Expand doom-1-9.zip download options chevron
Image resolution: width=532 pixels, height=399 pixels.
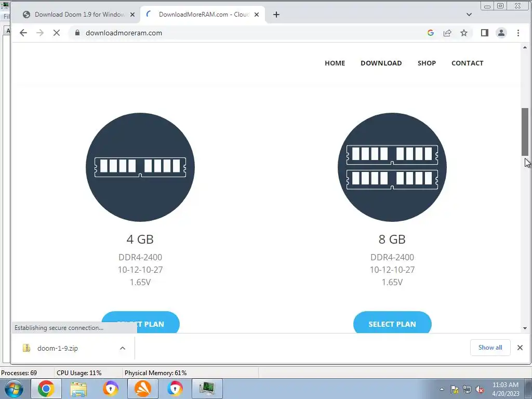click(123, 348)
